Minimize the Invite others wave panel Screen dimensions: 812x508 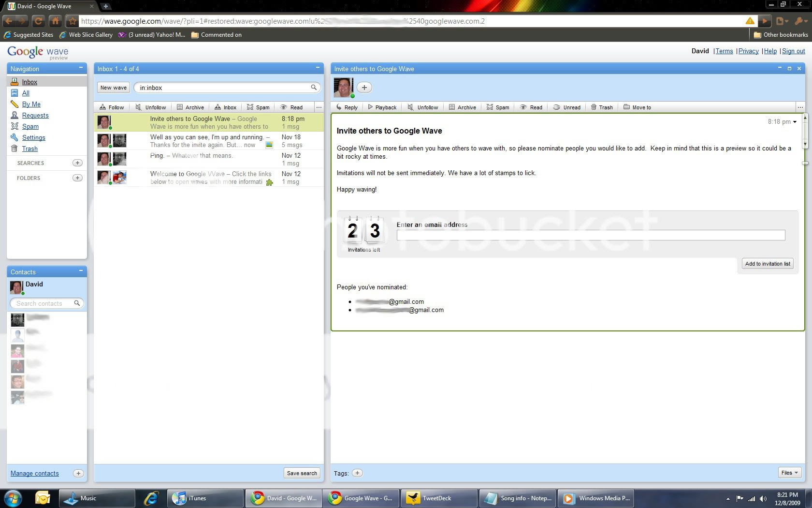[780, 68]
